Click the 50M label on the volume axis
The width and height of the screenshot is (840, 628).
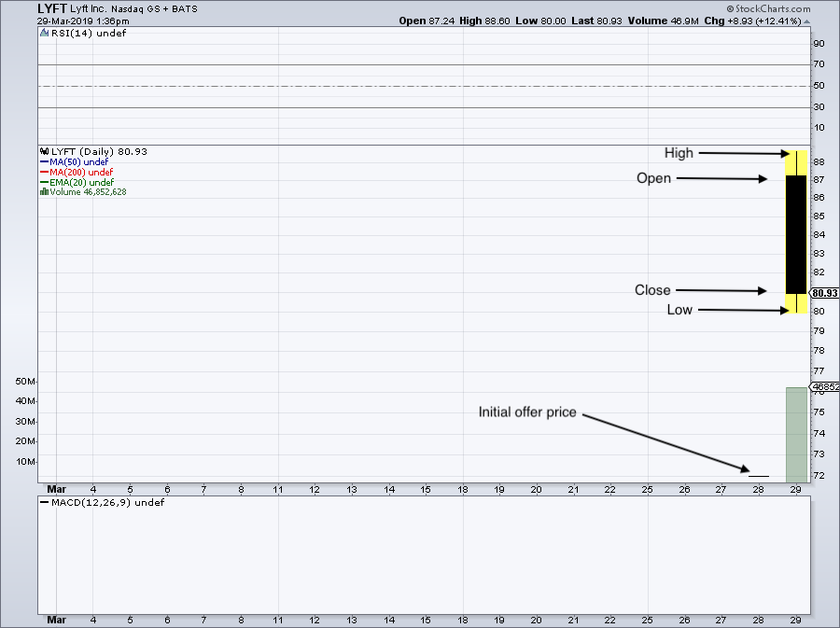(25, 382)
